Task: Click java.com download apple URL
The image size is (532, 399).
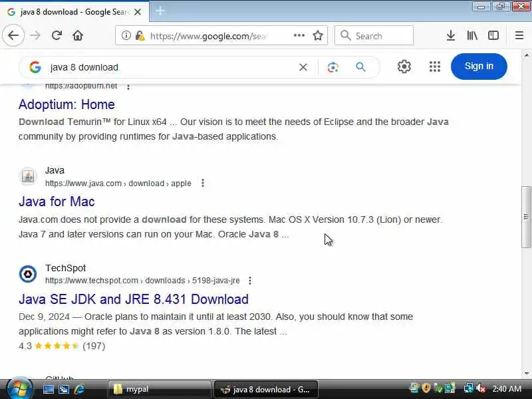Action: click(x=118, y=184)
